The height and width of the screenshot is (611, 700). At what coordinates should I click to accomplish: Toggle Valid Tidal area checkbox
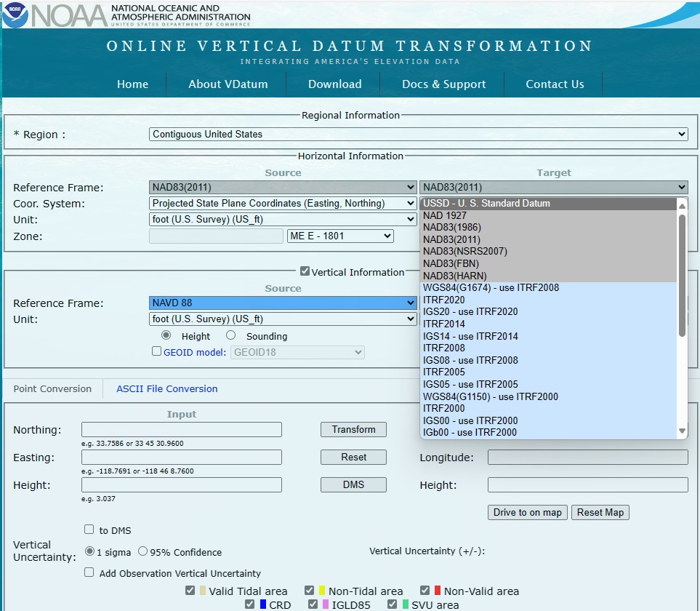190,591
